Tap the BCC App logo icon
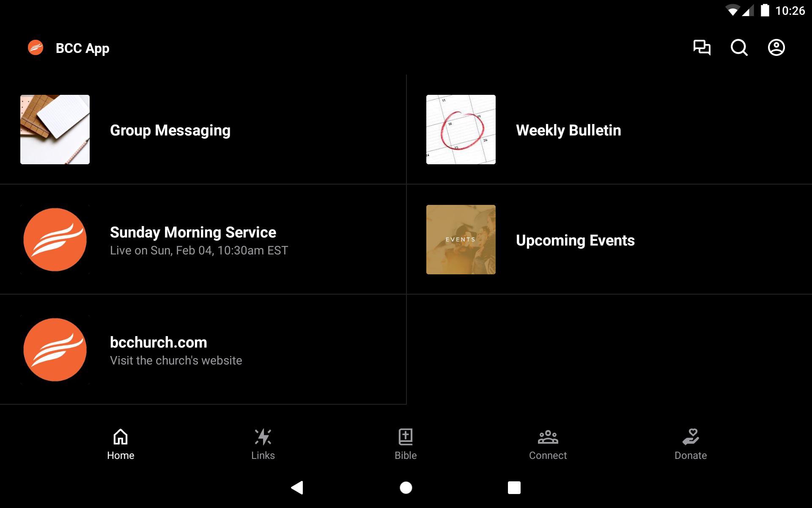This screenshot has height=508, width=812. pos(36,48)
